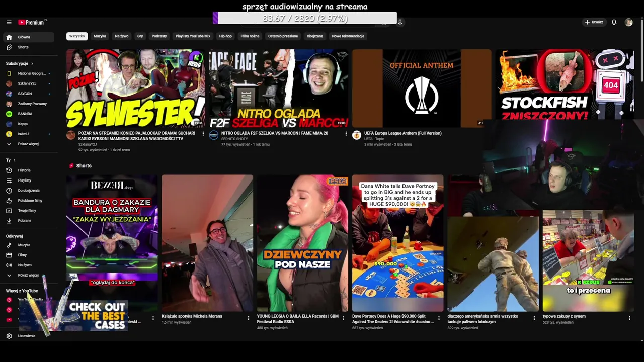This screenshot has width=644, height=362.
Task: Open options for Dave Portnoy short
Action: [439, 318]
